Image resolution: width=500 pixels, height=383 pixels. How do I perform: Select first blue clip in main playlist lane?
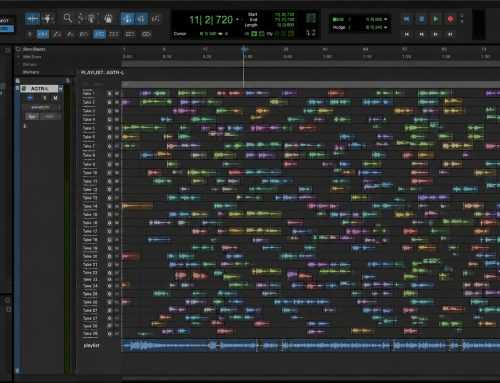coord(165,346)
